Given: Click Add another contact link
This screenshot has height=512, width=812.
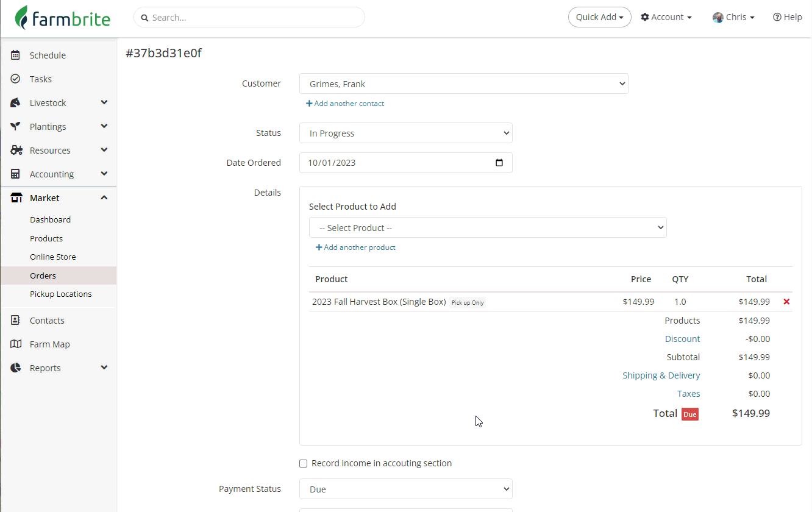Looking at the screenshot, I should tap(346, 104).
